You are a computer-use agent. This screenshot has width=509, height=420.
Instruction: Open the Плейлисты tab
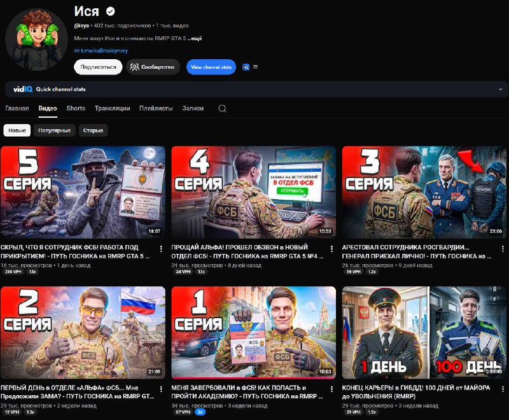(156, 108)
